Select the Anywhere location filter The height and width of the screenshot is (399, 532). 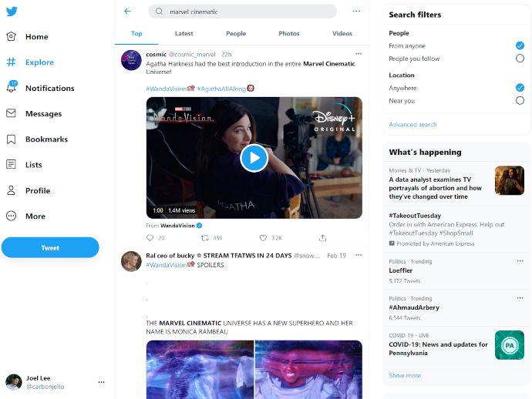point(520,88)
